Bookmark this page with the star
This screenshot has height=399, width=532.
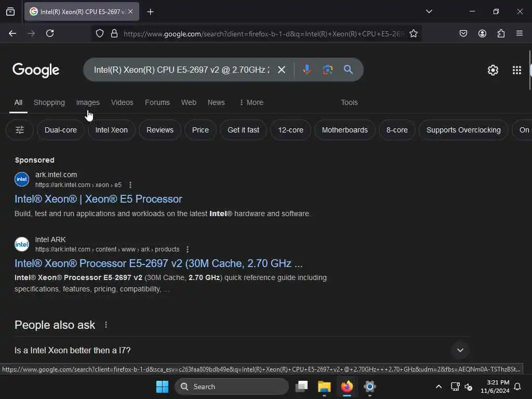(413, 33)
